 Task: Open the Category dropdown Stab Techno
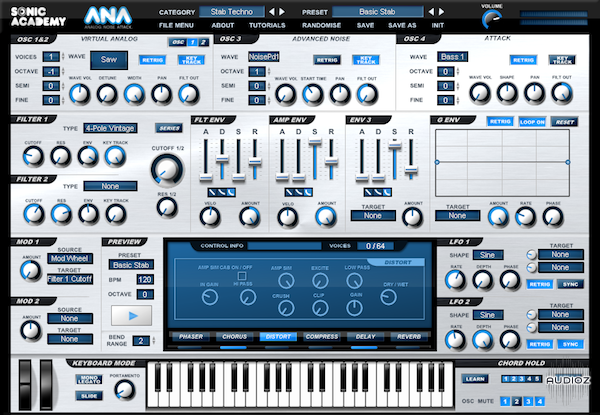tap(232, 12)
